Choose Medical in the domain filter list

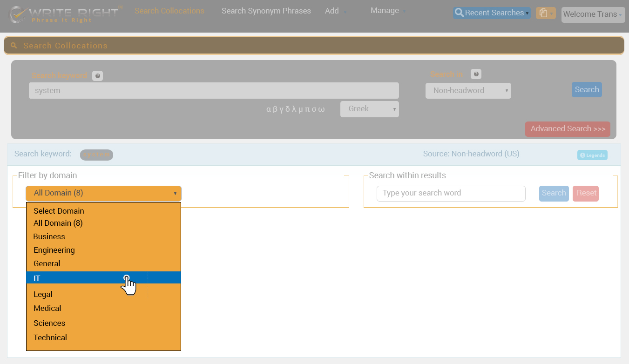point(47,308)
